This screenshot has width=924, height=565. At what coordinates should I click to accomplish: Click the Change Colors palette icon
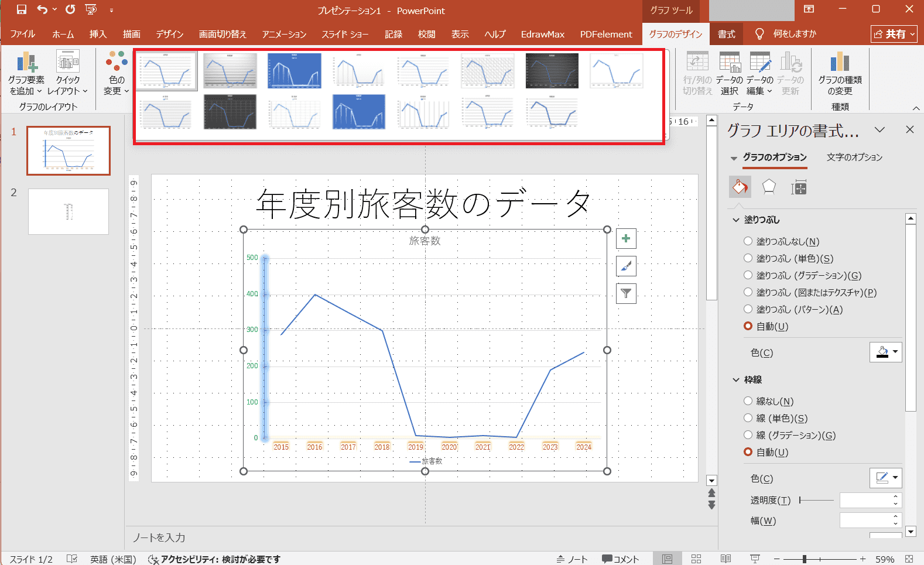click(117, 61)
